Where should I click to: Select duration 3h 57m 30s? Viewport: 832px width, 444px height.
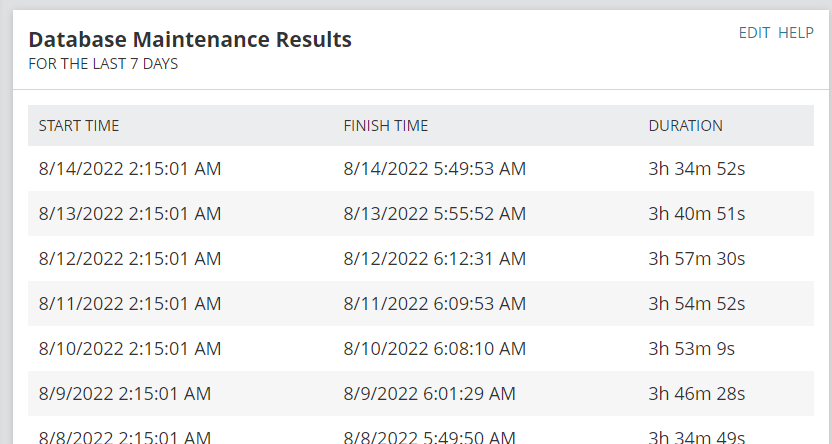[x=697, y=259]
